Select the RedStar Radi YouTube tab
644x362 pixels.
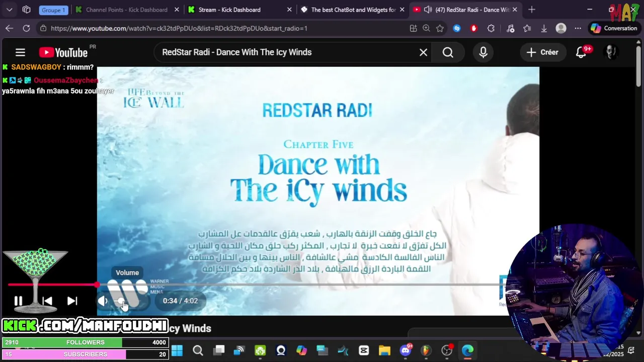click(465, 10)
